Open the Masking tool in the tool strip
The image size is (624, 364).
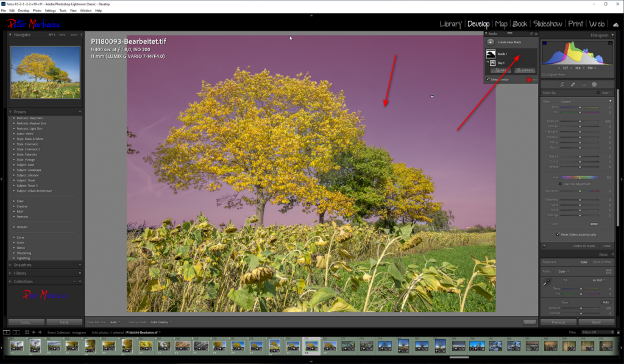click(594, 84)
